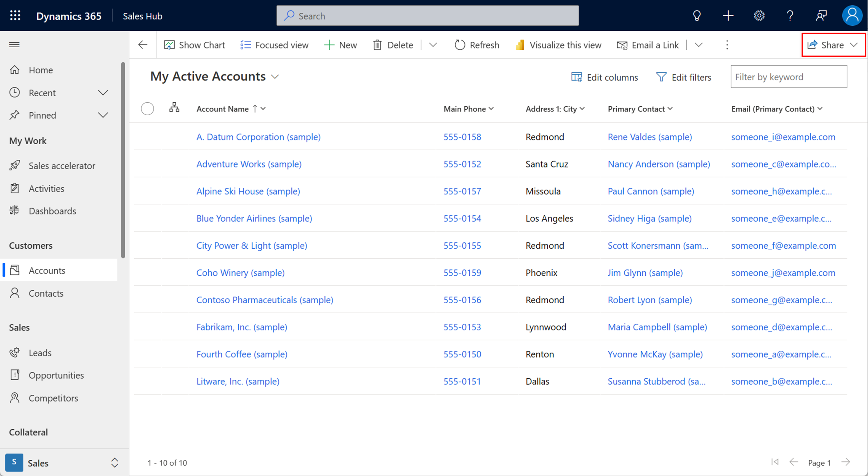Click the Santa Cruz city cell

547,164
